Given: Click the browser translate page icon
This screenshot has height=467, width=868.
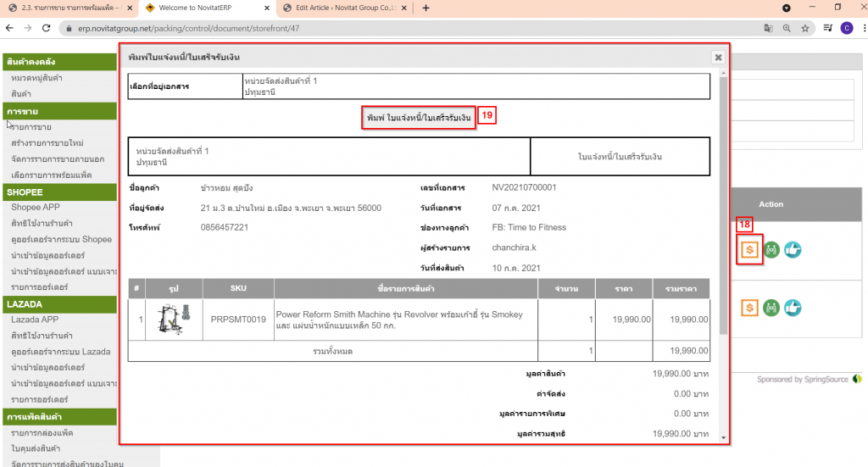Looking at the screenshot, I should (x=768, y=28).
